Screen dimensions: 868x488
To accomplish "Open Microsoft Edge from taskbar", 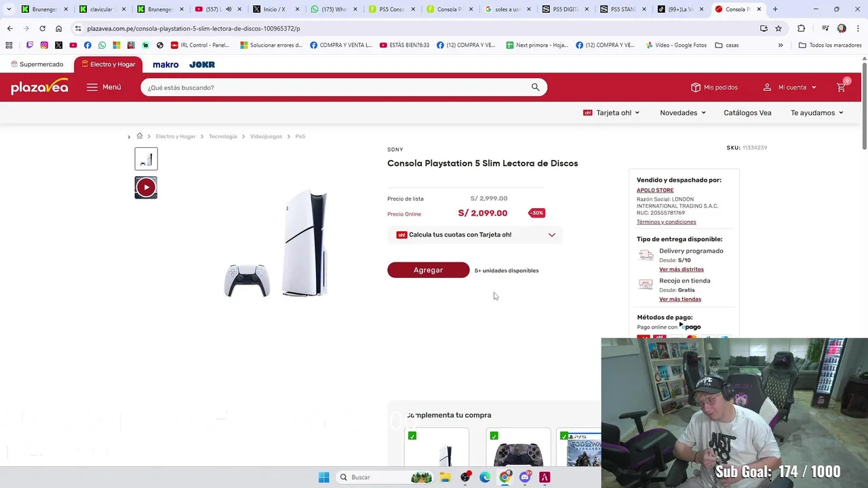I will 485,477.
